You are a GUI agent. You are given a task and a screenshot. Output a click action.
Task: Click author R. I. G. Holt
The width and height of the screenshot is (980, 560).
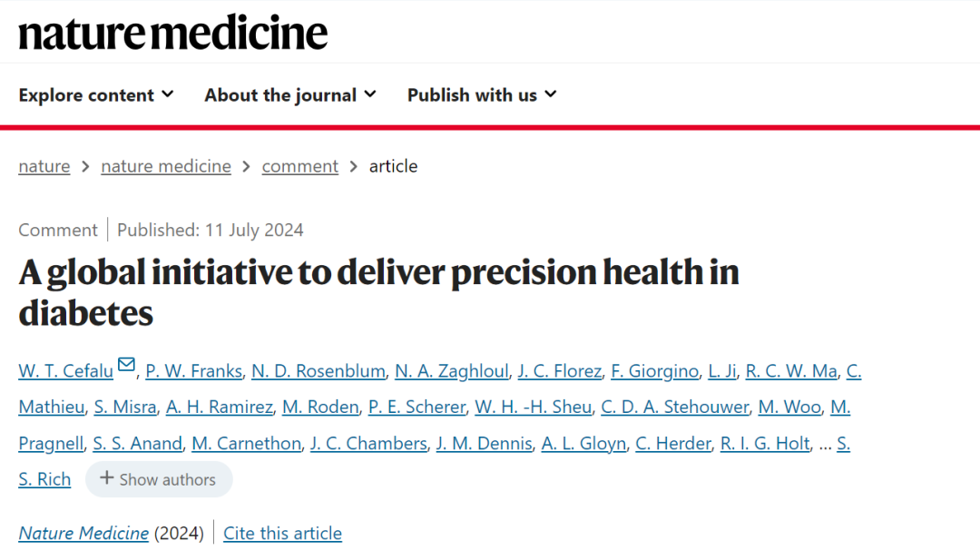[765, 444]
